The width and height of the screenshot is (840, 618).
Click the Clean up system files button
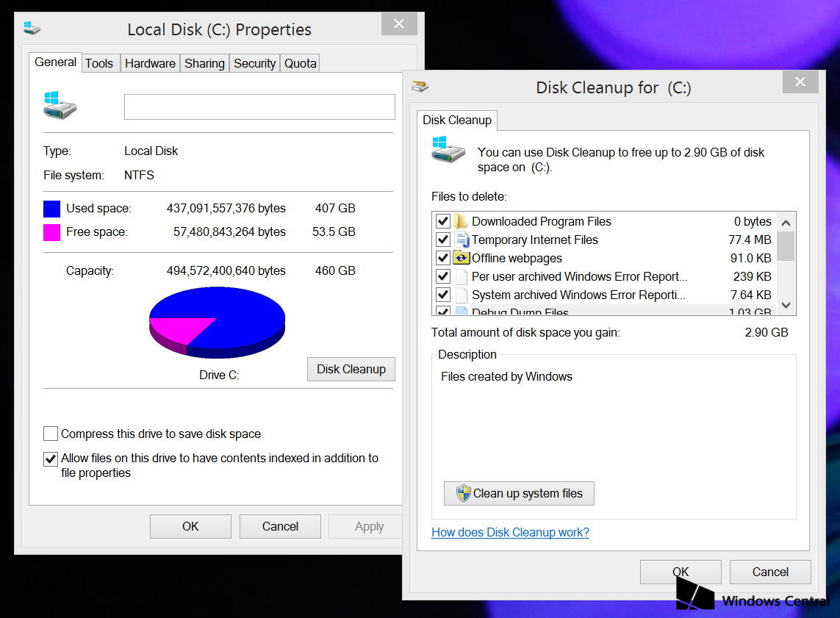tap(519, 493)
